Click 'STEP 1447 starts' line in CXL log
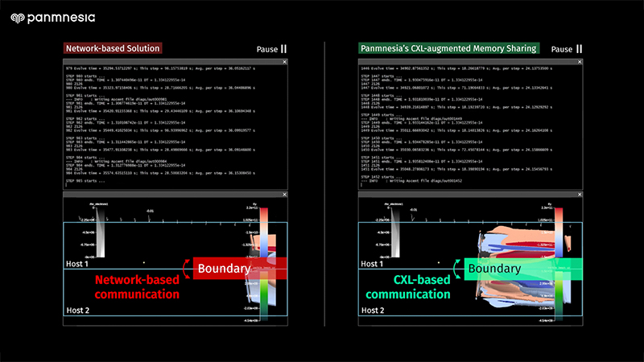This screenshot has width=644, height=362. pos(382,76)
